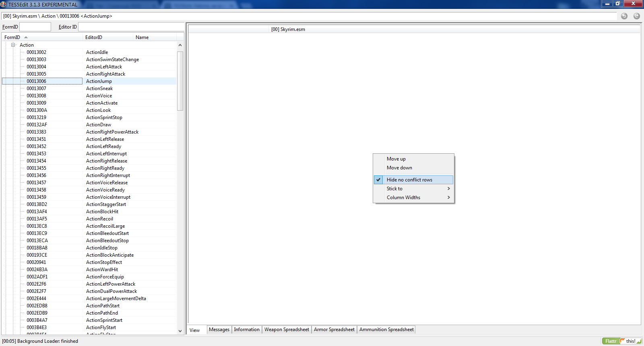Viewport: 644px width, 346px height.
Task: Click Background Loader finished status text
Action: point(40,341)
